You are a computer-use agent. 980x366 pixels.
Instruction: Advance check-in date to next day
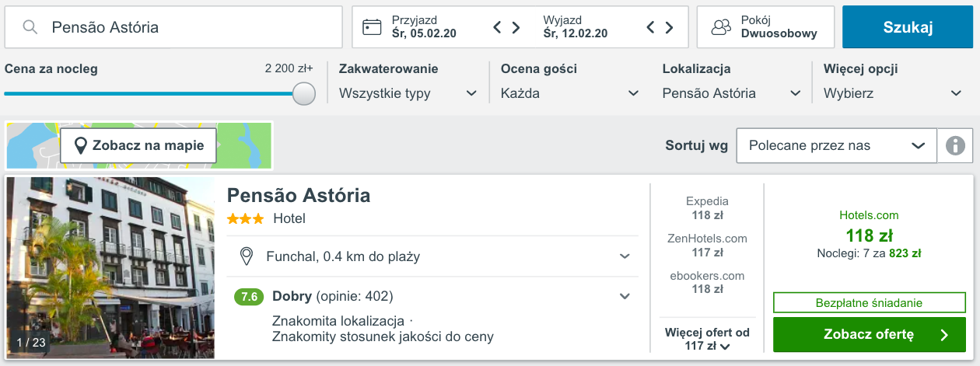click(516, 28)
